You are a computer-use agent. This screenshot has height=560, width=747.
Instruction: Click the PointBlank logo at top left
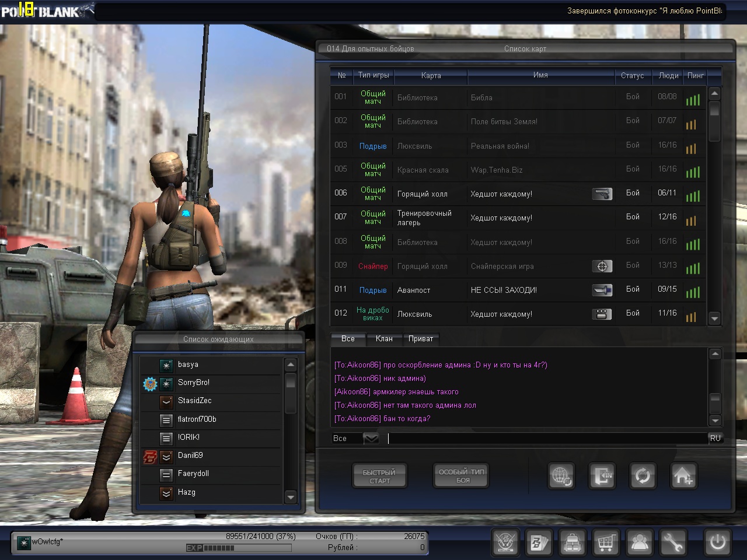click(x=47, y=10)
